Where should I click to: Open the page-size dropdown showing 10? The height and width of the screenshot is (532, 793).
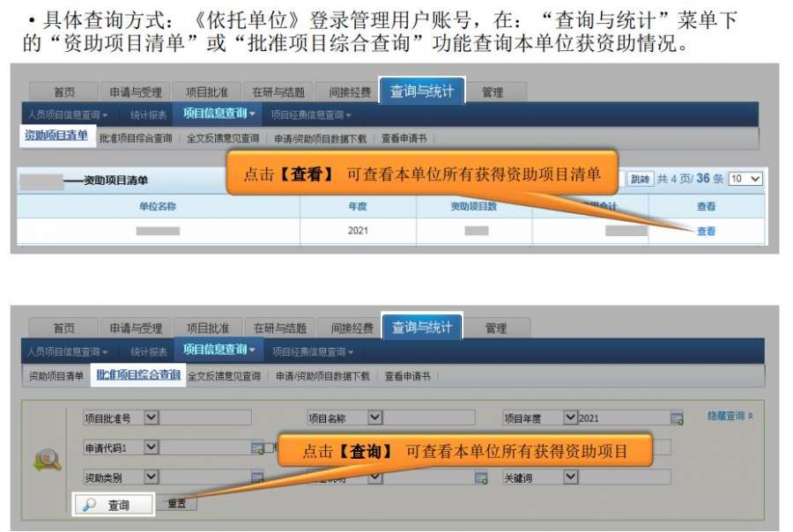point(745,179)
